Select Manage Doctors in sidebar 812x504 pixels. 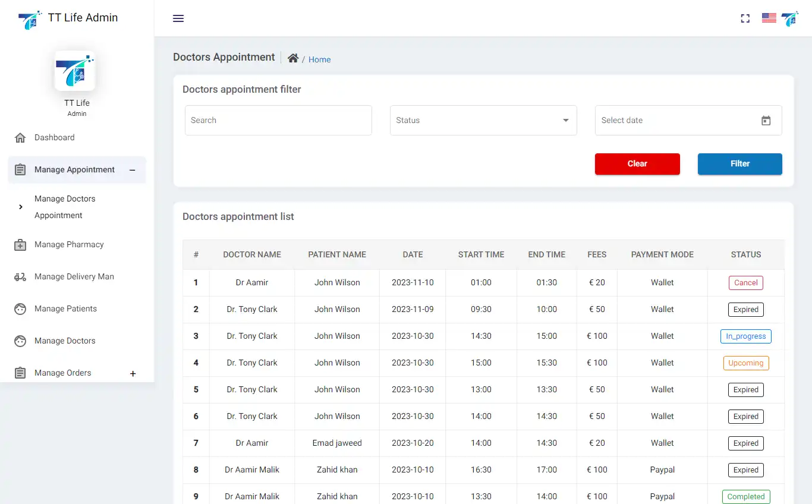click(x=65, y=341)
